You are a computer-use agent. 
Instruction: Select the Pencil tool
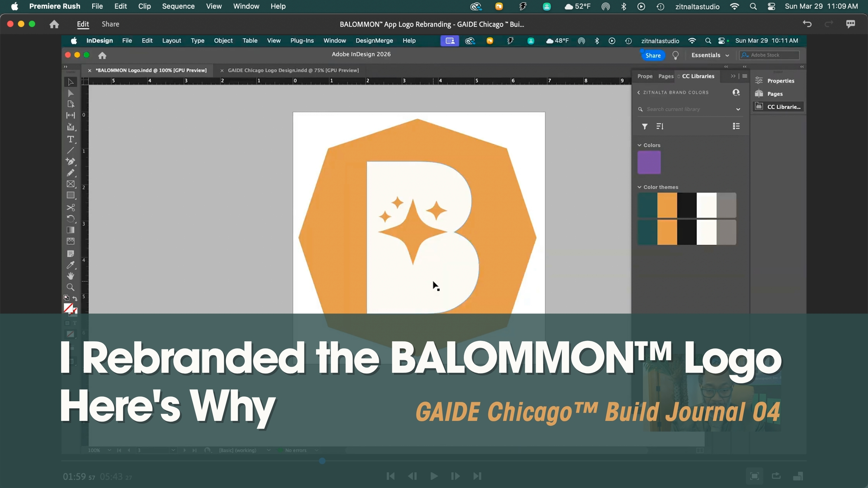pos(71,173)
